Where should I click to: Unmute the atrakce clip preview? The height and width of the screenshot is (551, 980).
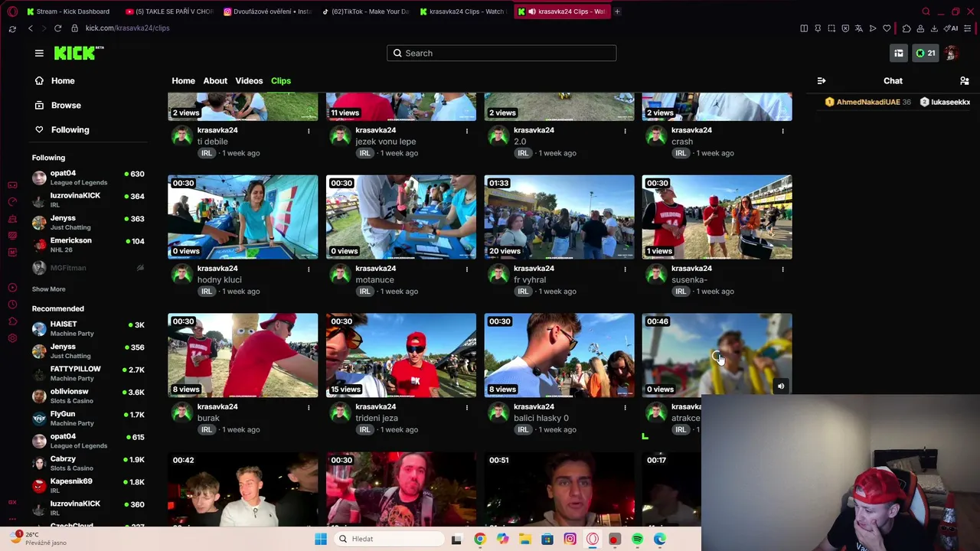781,386
